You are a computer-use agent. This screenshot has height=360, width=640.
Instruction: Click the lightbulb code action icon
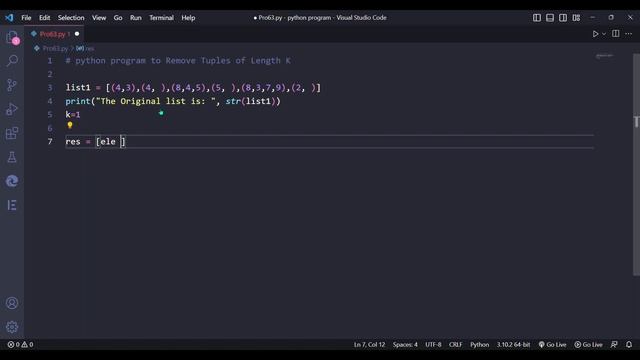pyautogui.click(x=70, y=125)
